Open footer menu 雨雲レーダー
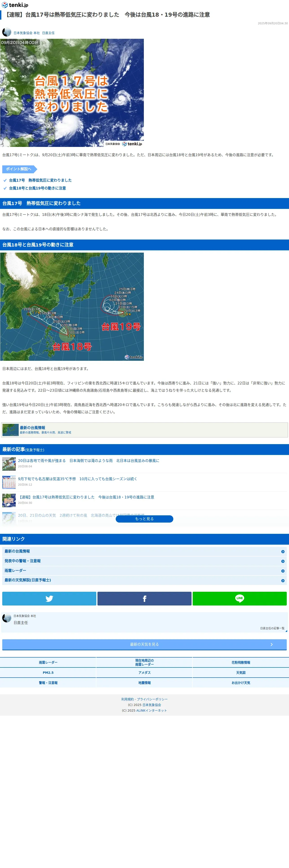Screen dimensions: 289x868 coord(48,662)
